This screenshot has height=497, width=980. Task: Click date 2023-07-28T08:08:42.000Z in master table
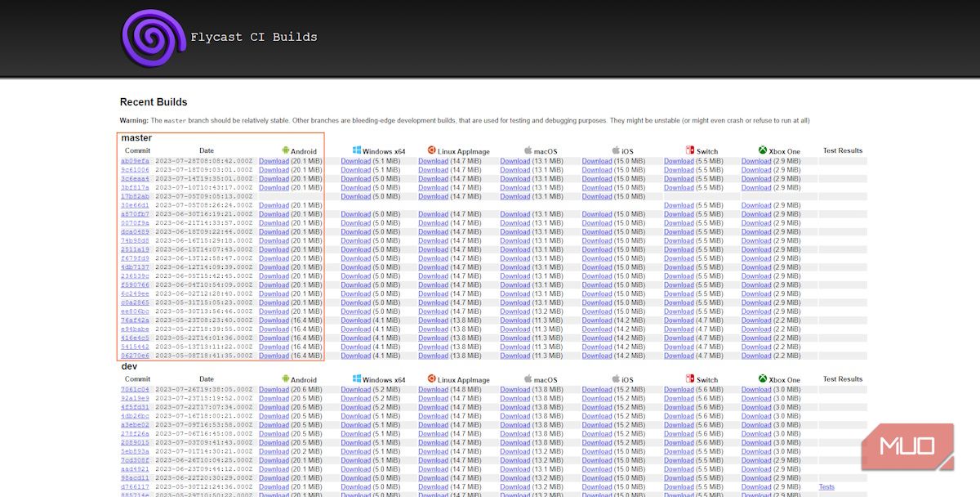[x=204, y=161]
